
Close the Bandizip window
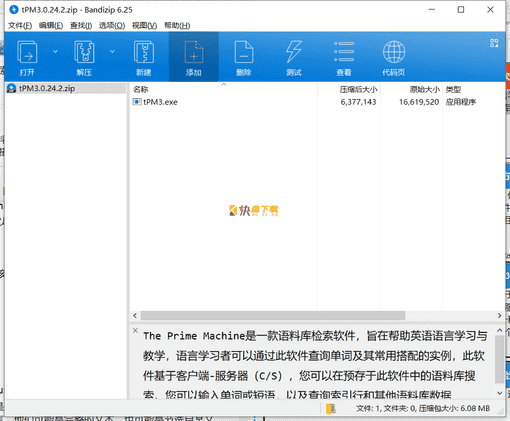[x=490, y=10]
